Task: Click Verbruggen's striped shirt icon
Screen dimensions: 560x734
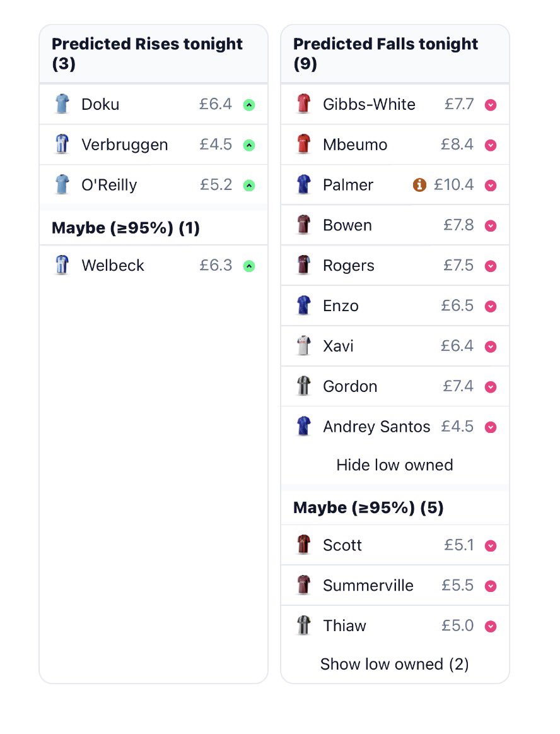Action: point(62,144)
